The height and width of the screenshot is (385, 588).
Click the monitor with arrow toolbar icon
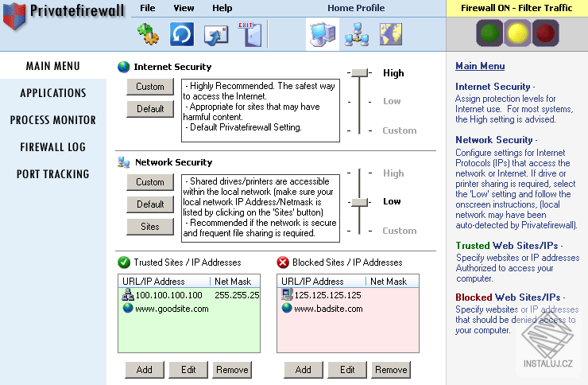click(x=216, y=35)
